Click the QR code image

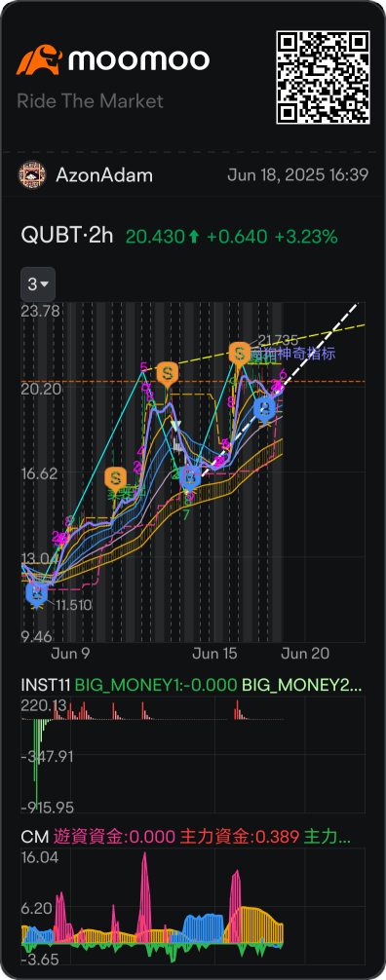[x=323, y=78]
